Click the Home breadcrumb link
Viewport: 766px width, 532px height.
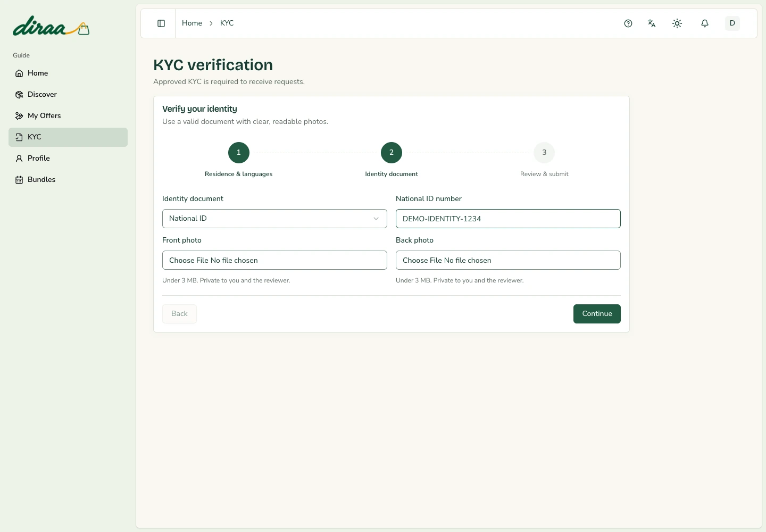coord(192,23)
